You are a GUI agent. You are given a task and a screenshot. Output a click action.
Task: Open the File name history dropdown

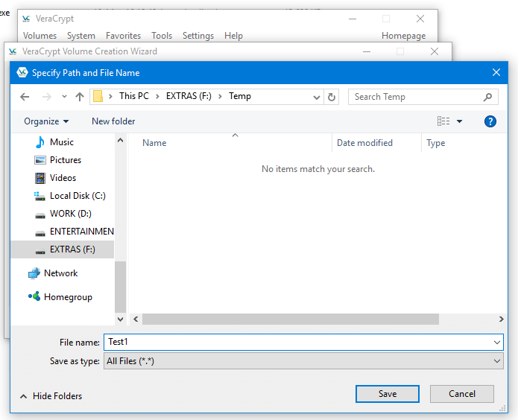(497, 343)
